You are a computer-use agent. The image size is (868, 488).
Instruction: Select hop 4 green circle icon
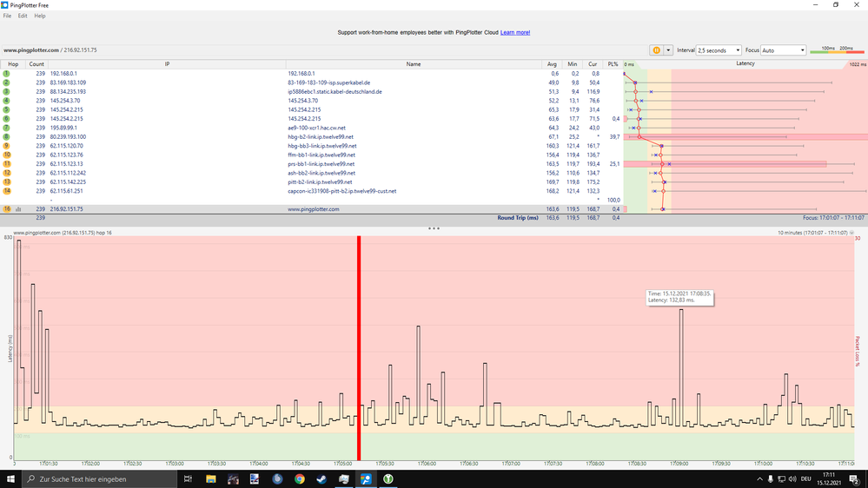click(x=7, y=101)
